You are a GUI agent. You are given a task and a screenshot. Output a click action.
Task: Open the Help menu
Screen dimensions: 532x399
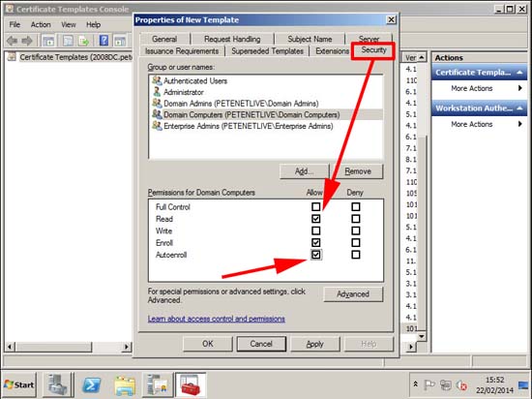point(93,25)
